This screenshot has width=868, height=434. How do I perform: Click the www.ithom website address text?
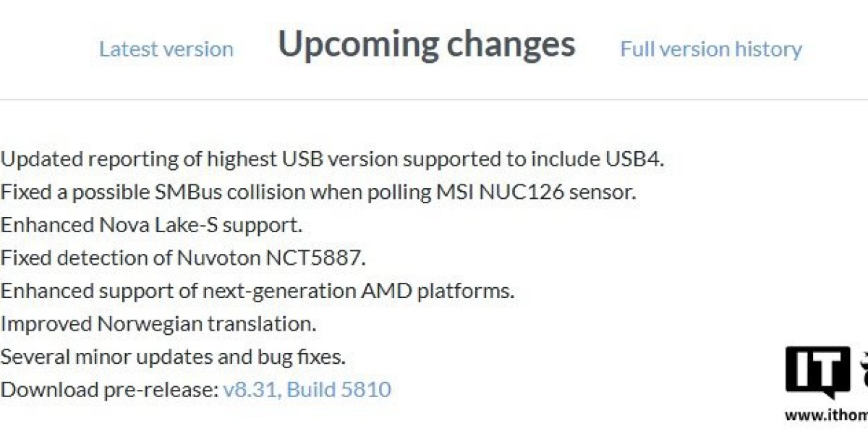[826, 415]
